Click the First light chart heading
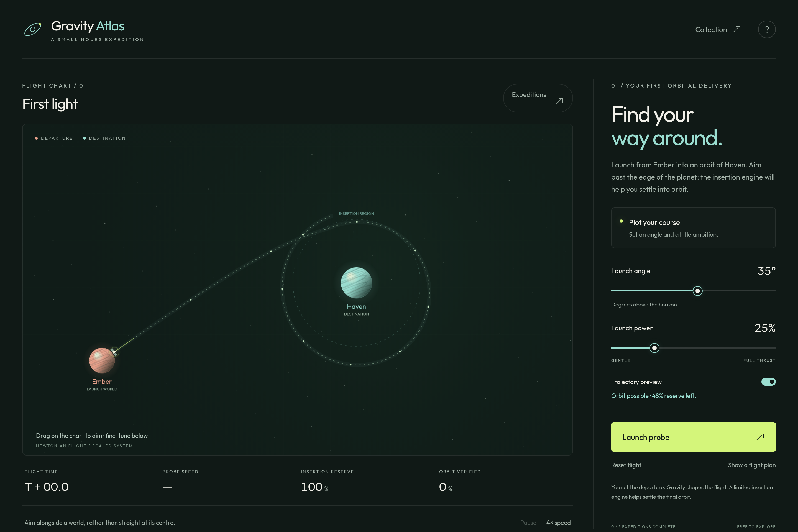Screen dimensions: 798x532 coord(50,104)
